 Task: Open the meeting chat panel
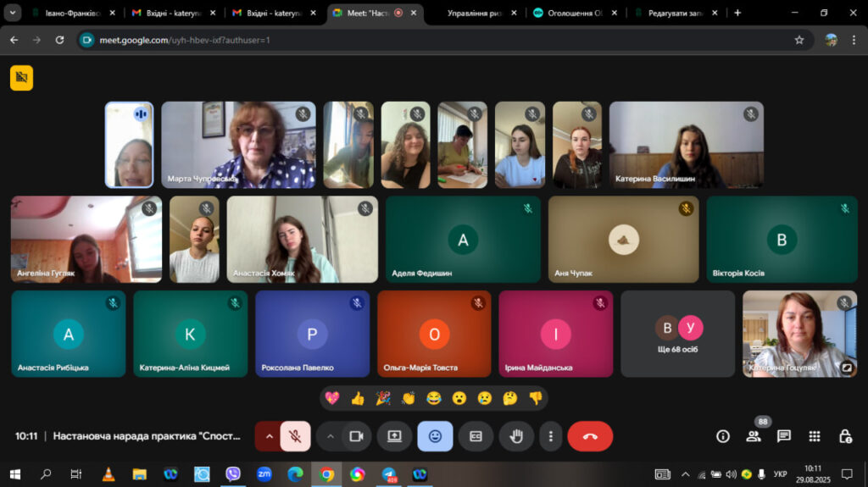pyautogui.click(x=784, y=436)
